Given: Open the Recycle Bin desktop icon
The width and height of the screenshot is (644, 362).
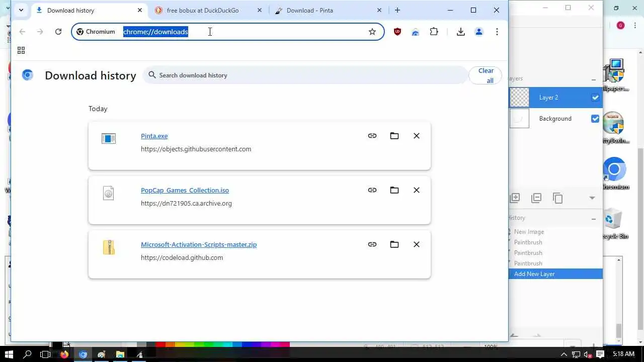Looking at the screenshot, I should (x=614, y=224).
